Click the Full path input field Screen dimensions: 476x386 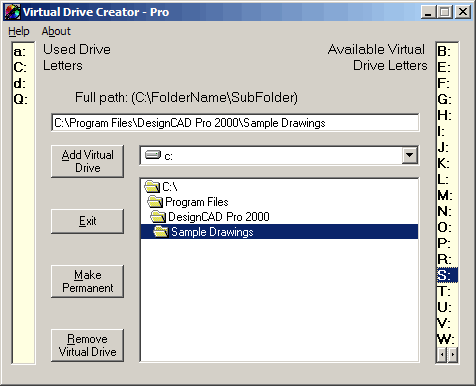click(x=235, y=123)
